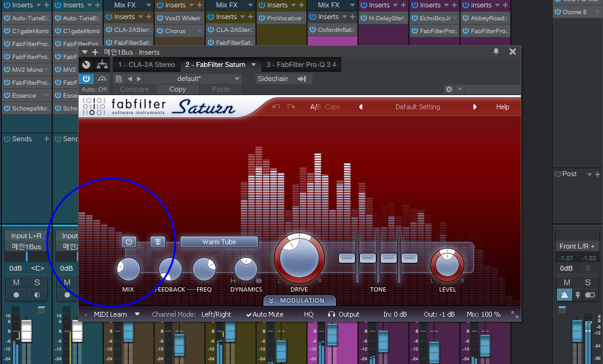Viewport: 603px width, 364px height.
Task: Click the Copy button under preset bar
Action: coord(177,89)
